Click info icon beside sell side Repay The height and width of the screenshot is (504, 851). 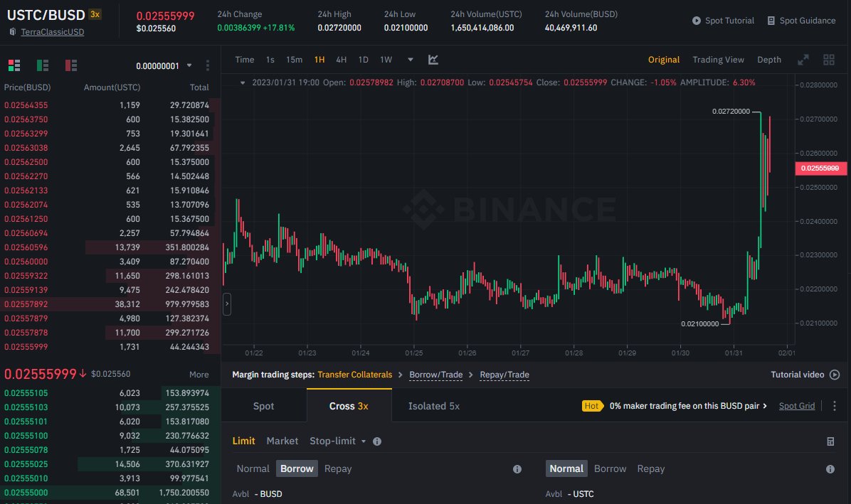(830, 469)
